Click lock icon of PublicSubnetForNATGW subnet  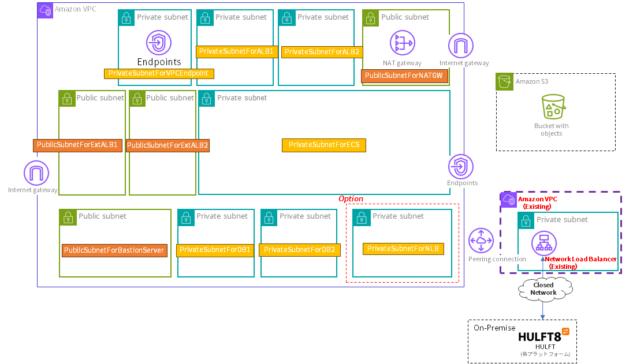point(371,18)
